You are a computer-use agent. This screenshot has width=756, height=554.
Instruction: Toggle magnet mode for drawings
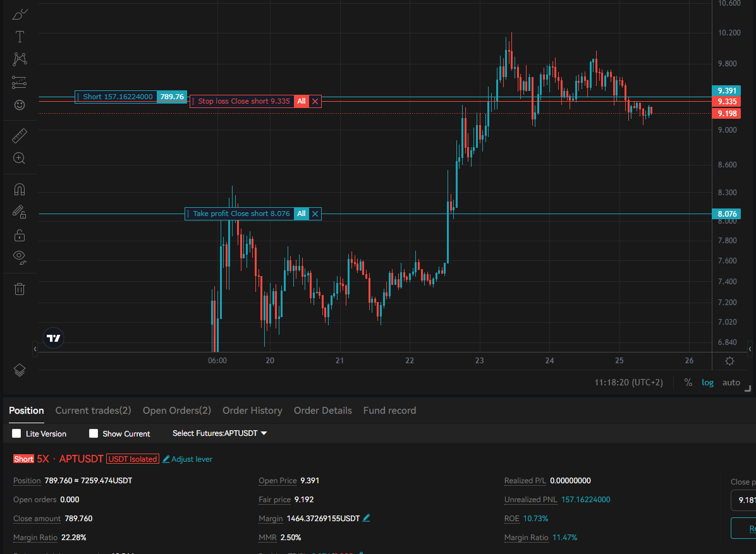pyautogui.click(x=20, y=190)
